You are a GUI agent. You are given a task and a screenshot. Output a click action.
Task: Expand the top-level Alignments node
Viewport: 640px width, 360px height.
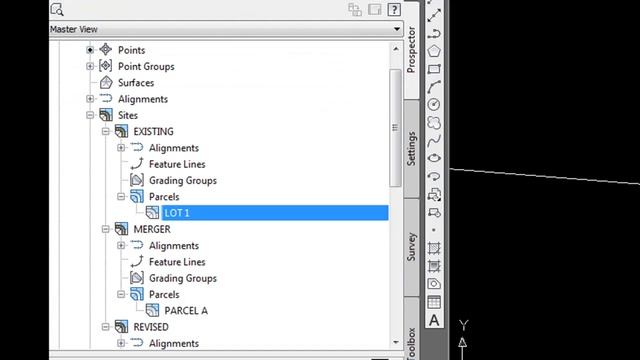point(90,99)
